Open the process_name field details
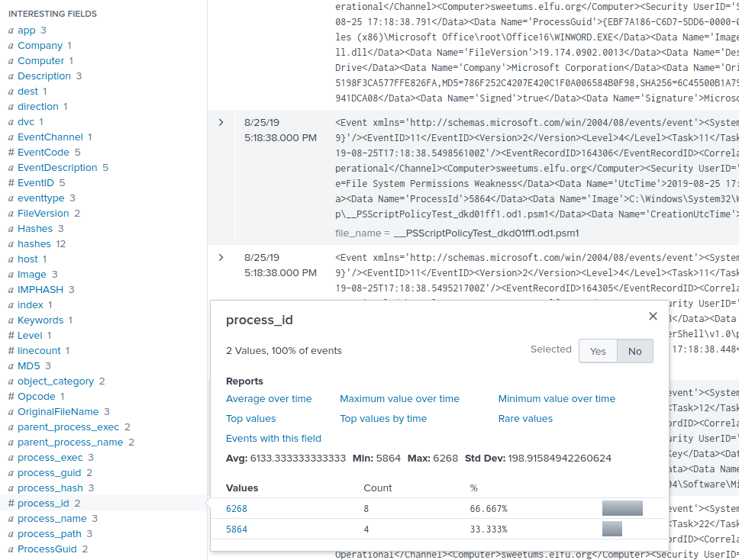Screen dimensions: 739x560 52,518
